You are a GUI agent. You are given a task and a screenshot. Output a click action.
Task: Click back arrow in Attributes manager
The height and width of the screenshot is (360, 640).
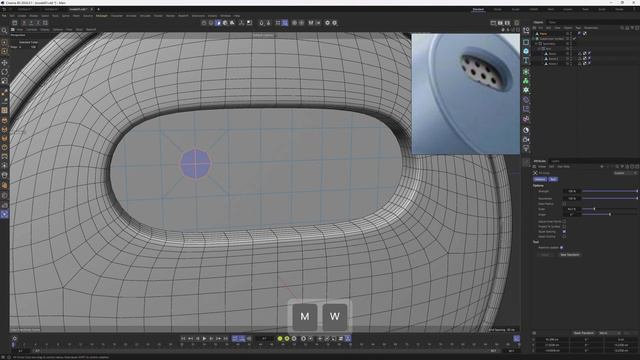pos(602,167)
